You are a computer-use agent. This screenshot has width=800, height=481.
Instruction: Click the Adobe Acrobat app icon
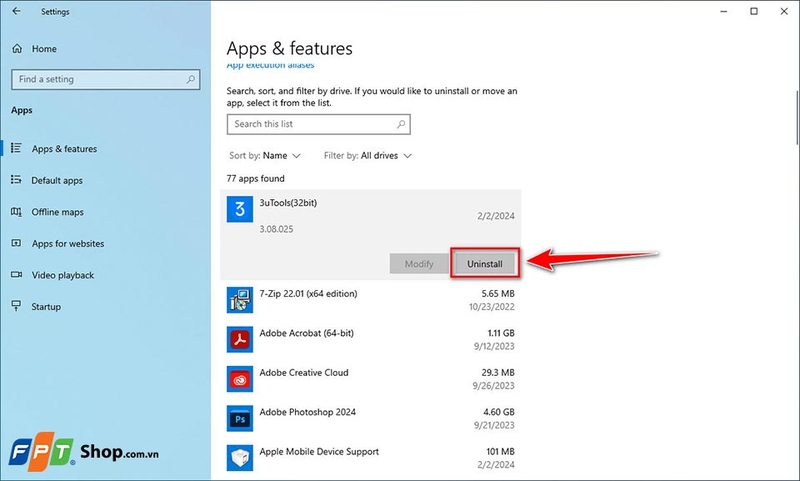(x=240, y=339)
